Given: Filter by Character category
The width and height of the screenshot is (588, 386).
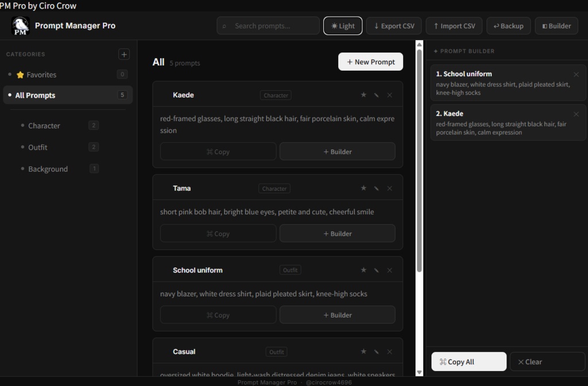Looking at the screenshot, I should [x=60, y=126].
